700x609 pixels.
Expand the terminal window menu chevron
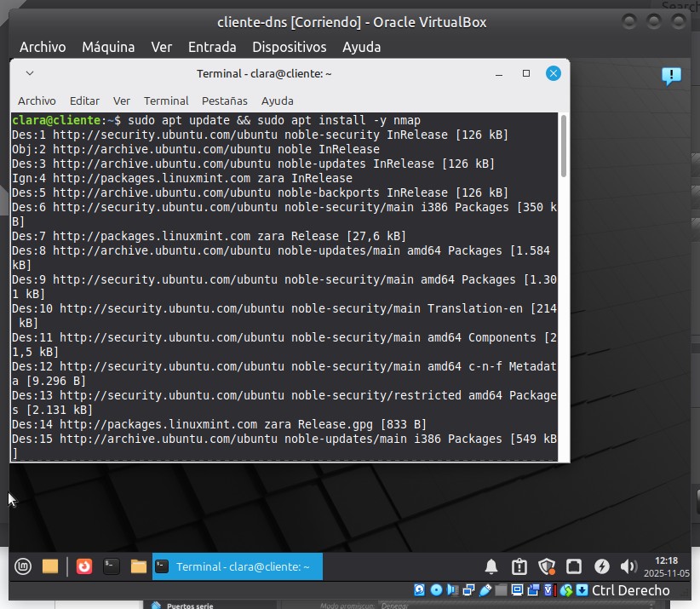30,73
